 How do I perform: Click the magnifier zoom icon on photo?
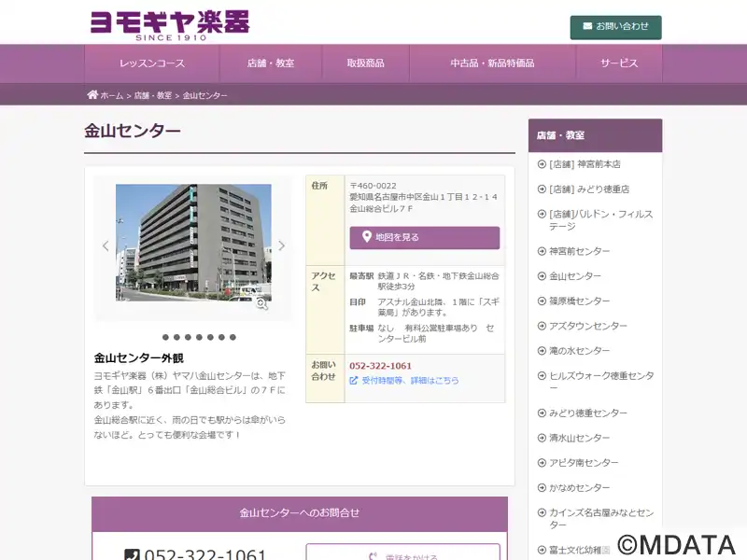point(262,303)
